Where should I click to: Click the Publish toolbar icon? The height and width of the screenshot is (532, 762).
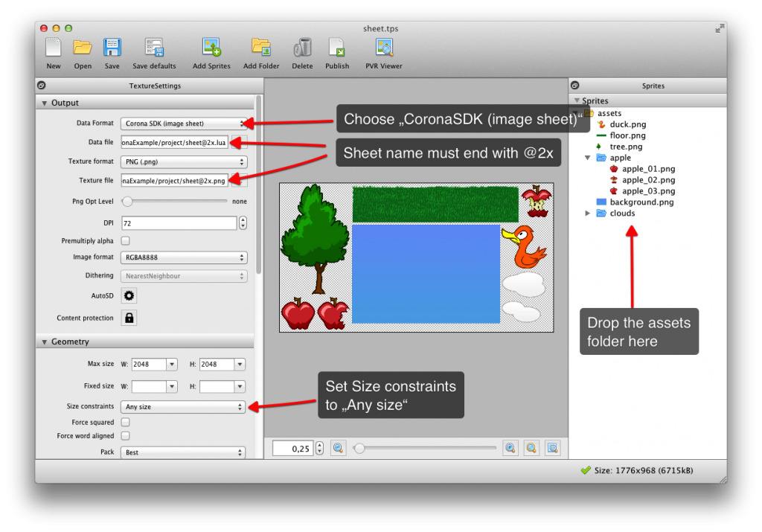pyautogui.click(x=337, y=48)
